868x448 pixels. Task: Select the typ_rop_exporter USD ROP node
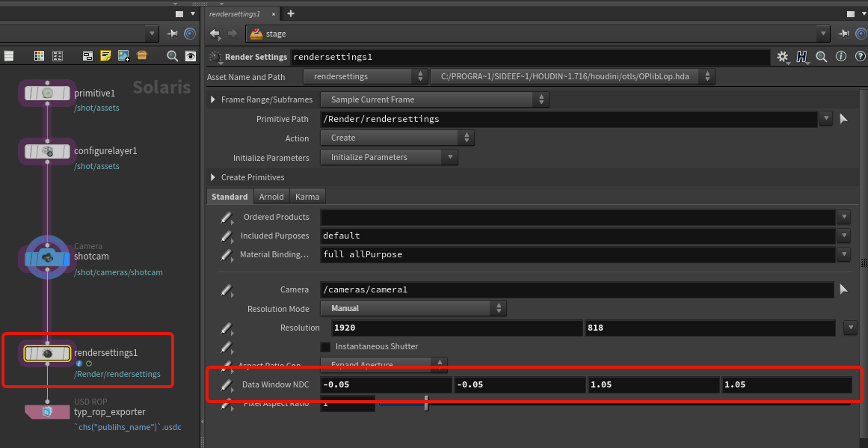pyautogui.click(x=48, y=412)
